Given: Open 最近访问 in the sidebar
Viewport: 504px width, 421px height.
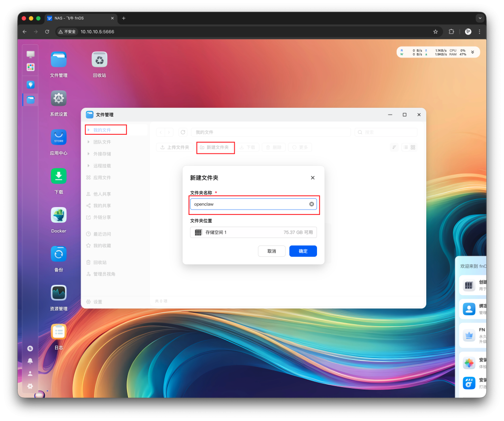Looking at the screenshot, I should (102, 234).
